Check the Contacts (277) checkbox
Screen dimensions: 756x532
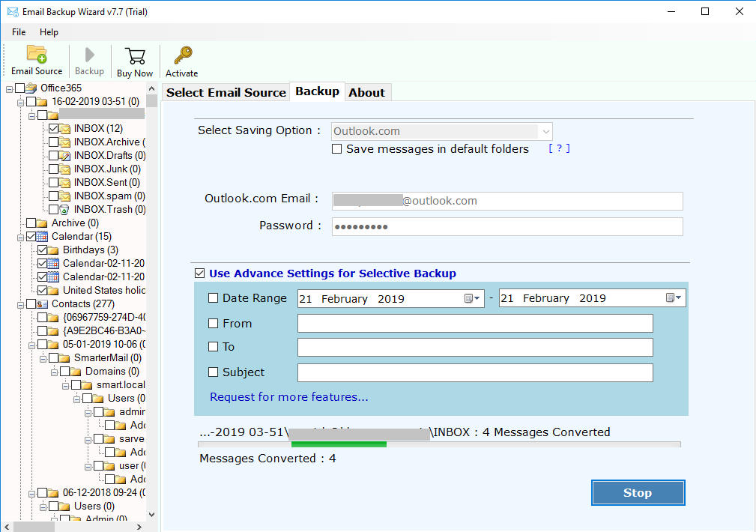pos(31,304)
